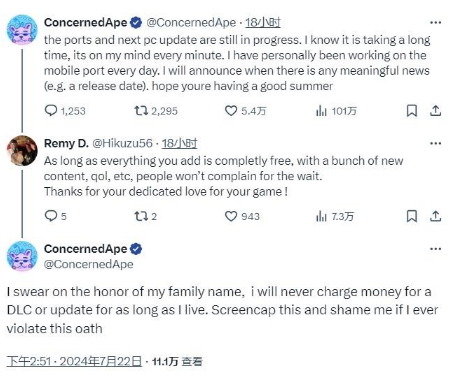The width and height of the screenshot is (458, 376).
Task: Like Remy D.'s tweet with 943 likes
Action: click(242, 216)
